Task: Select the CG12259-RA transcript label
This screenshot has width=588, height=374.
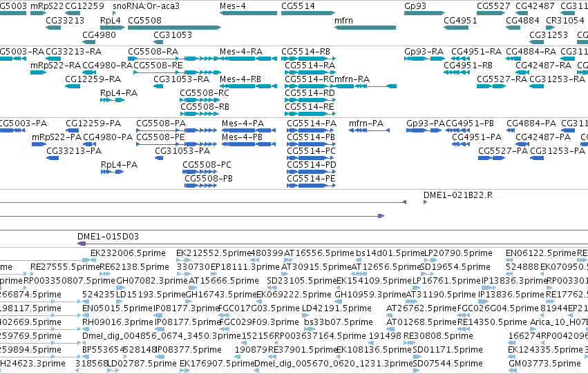Action: [93, 79]
